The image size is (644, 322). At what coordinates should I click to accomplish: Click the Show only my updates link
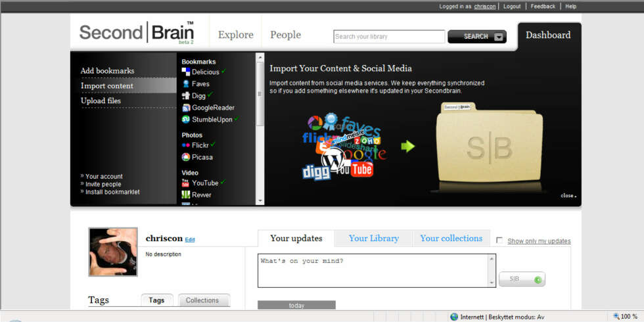tap(539, 241)
